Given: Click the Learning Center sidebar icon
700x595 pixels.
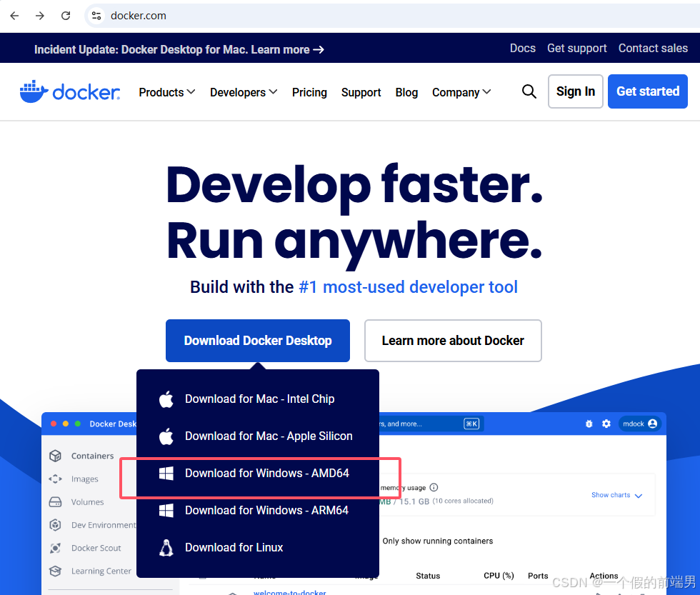Looking at the screenshot, I should click(x=56, y=571).
